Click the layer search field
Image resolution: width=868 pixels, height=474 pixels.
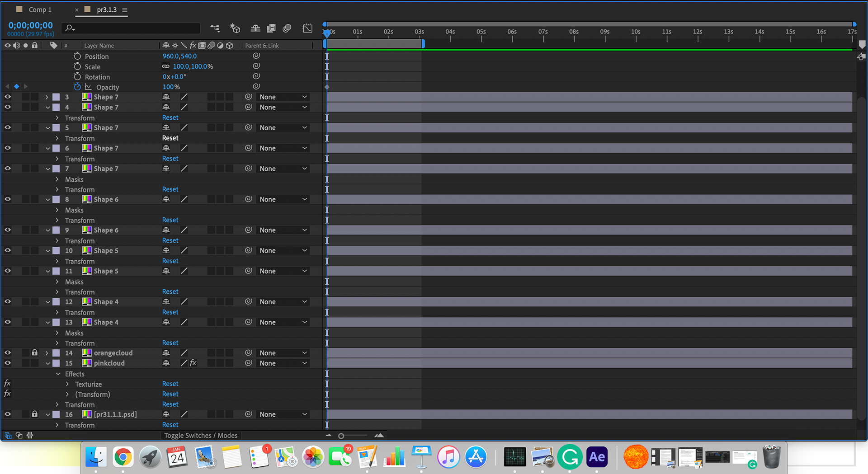tap(131, 28)
